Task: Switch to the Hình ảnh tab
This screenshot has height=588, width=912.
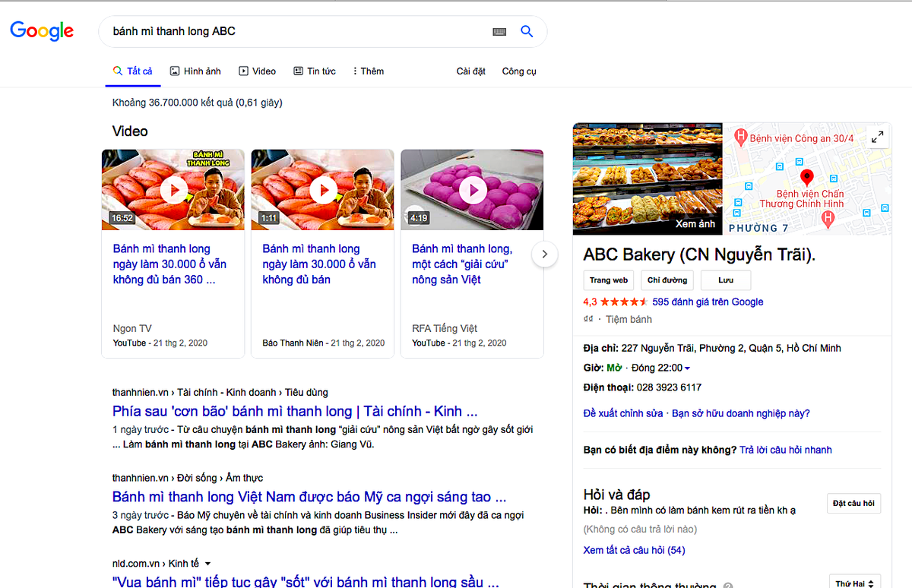Action: coord(195,71)
